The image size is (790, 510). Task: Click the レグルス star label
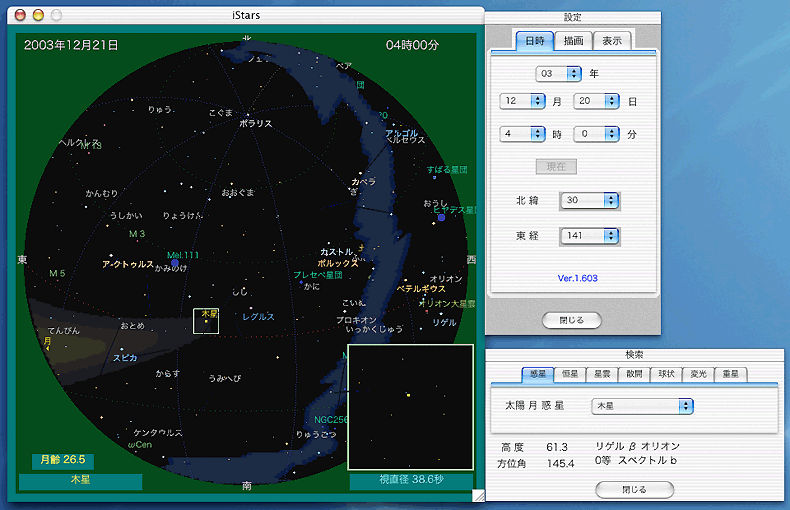[258, 316]
